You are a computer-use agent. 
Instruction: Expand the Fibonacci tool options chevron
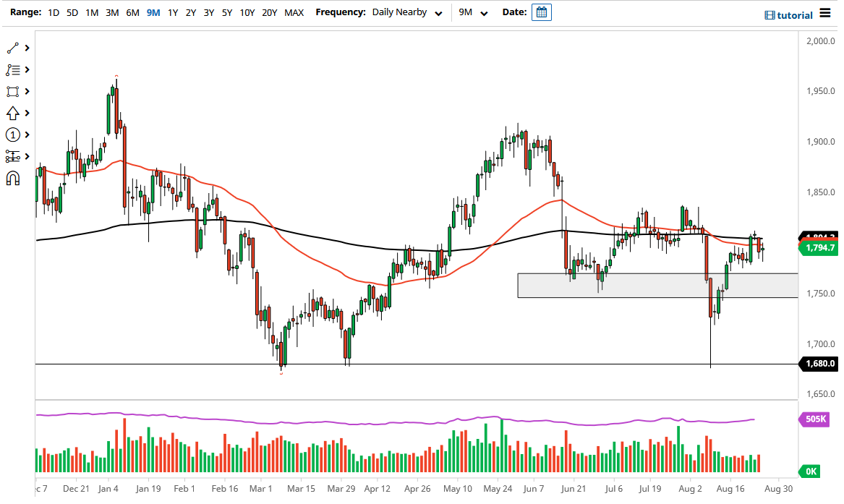pos(27,70)
